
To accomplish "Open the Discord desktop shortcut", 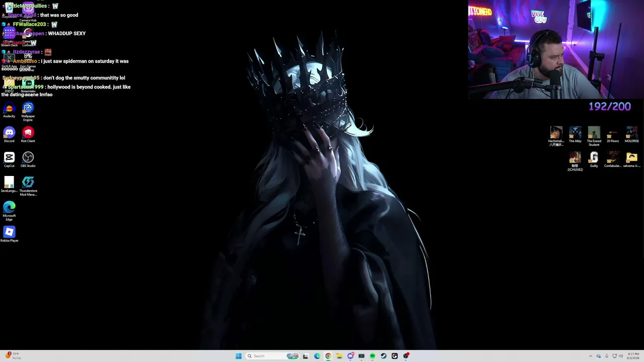I will (x=9, y=135).
